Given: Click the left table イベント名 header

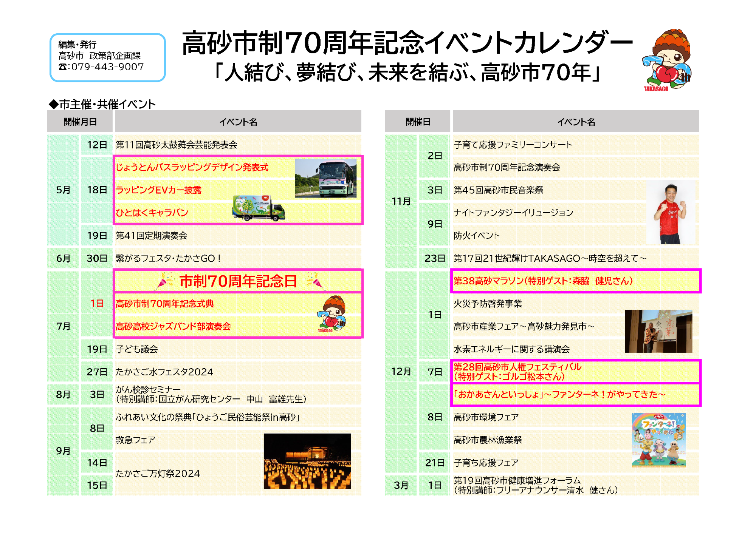Looking at the screenshot, I should pos(238,122).
